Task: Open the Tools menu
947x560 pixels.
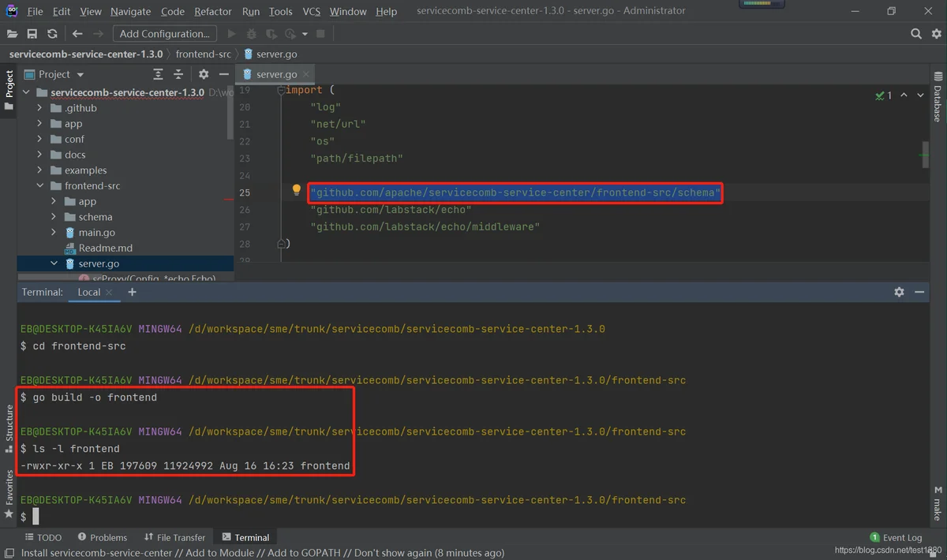Action: tap(280, 11)
